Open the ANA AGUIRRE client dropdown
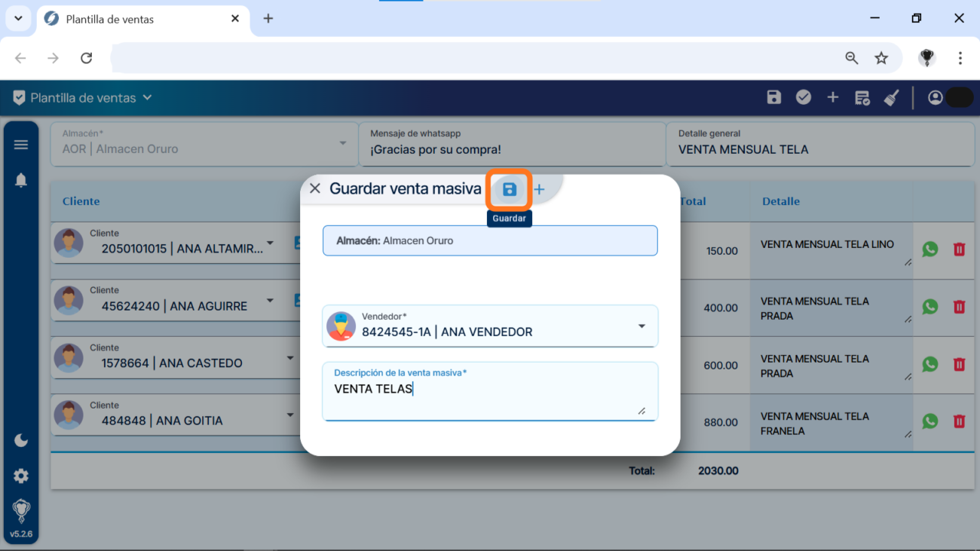 tap(270, 302)
